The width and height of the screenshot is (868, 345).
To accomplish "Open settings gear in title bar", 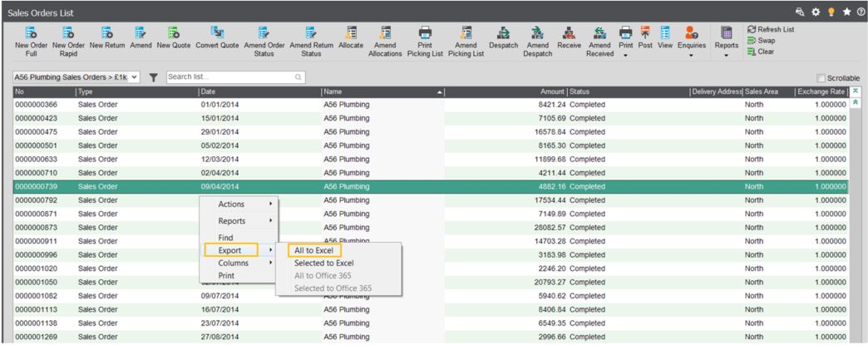I will pos(815,12).
